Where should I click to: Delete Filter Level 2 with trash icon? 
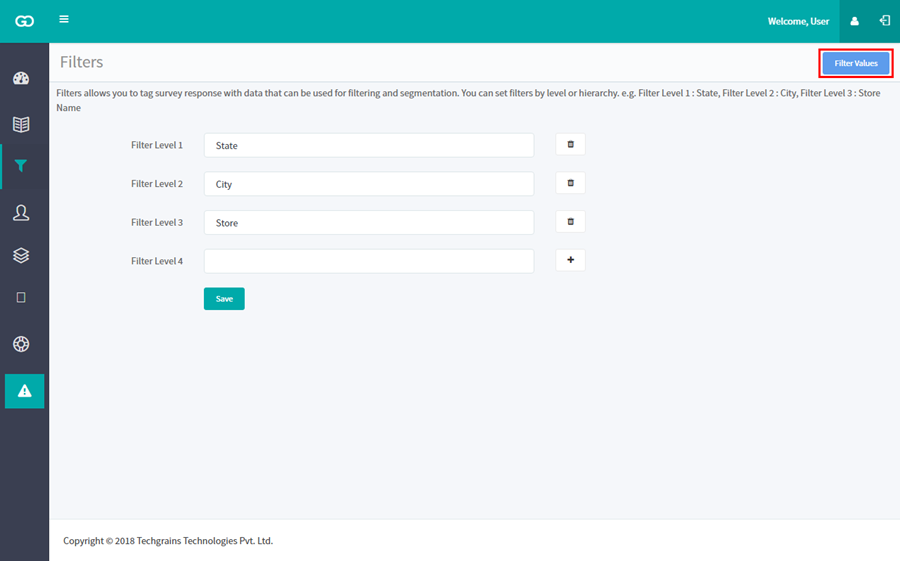[571, 183]
